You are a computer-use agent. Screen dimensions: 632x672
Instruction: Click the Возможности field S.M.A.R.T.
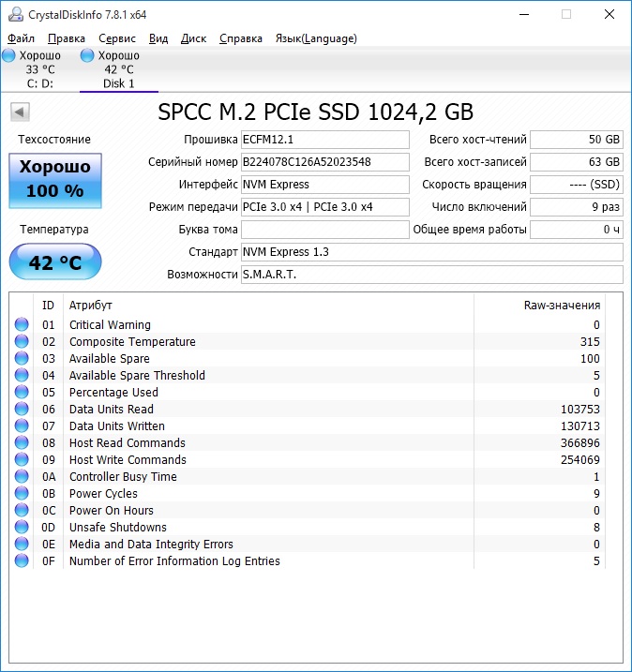point(432,275)
